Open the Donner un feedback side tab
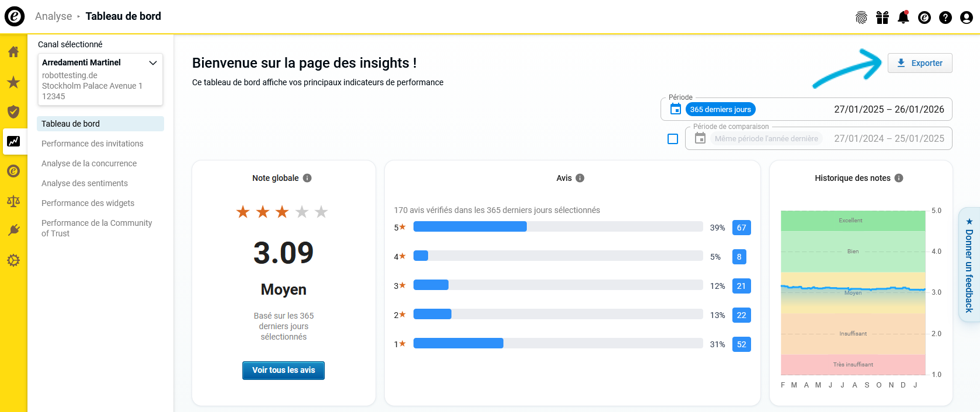The image size is (980, 412). coord(969,264)
